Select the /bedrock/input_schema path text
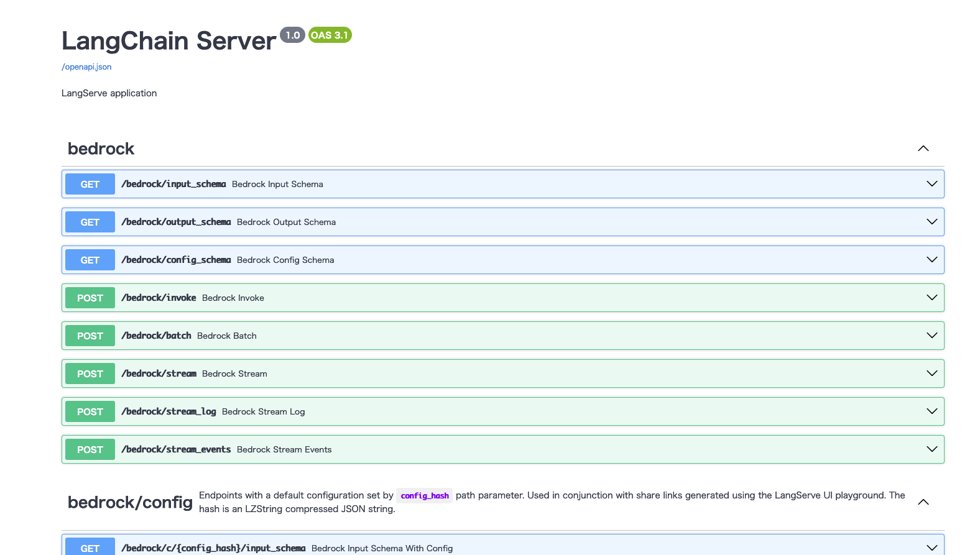The height and width of the screenshot is (555, 980). [x=173, y=184]
